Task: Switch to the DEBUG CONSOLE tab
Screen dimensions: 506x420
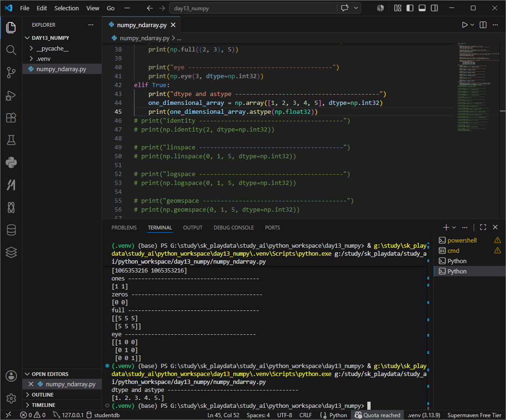Action: (x=234, y=228)
